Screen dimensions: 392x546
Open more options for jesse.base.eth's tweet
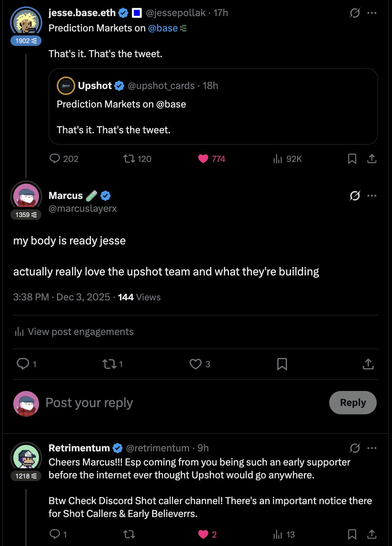[x=372, y=13]
